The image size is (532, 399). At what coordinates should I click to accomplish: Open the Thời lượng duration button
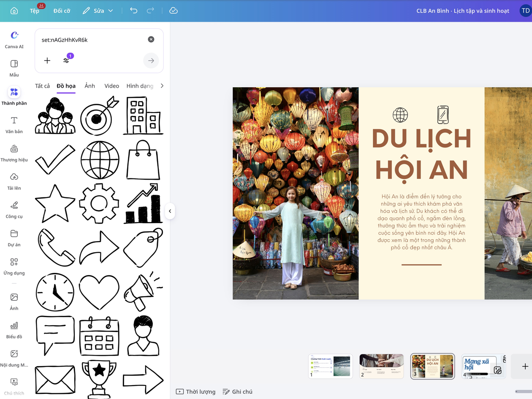(195, 392)
